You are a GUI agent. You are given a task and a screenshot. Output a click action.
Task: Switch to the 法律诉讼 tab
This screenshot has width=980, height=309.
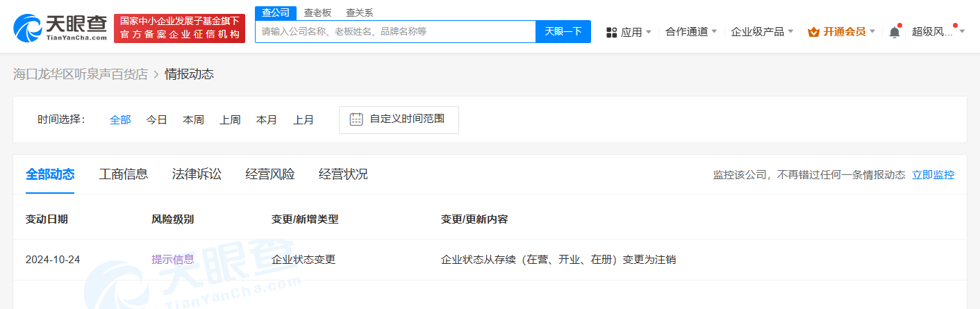tap(197, 174)
